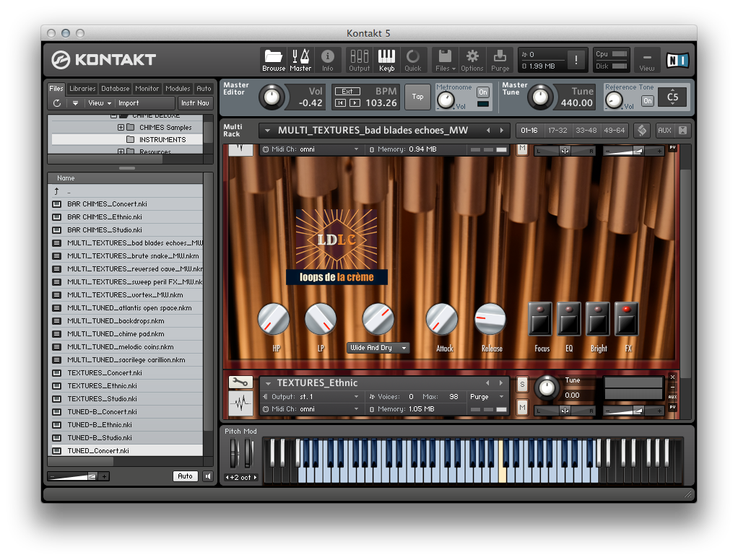Open the TEXTURES_Ethnic instrument name dropdown
This screenshot has width=738, height=560.
(268, 383)
